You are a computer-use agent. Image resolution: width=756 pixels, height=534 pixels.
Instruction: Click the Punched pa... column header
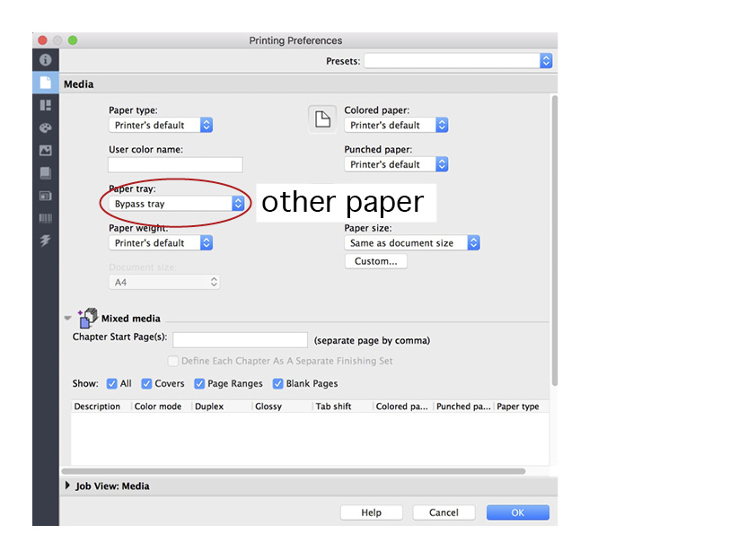[463, 407]
